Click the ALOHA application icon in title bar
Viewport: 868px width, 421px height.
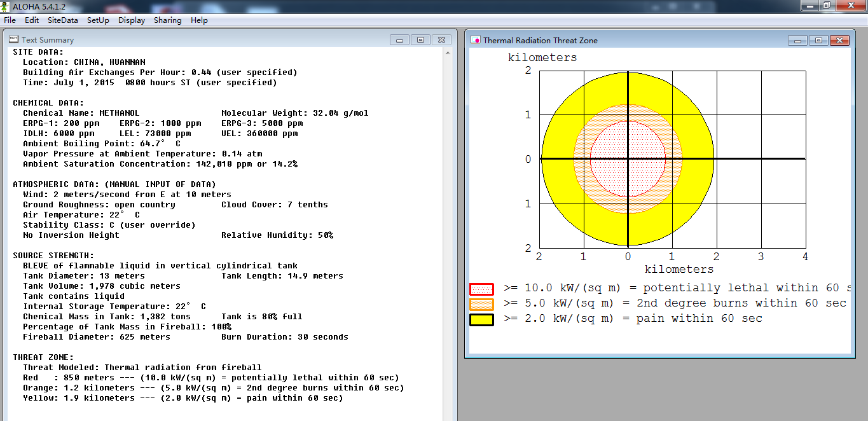(6, 6)
